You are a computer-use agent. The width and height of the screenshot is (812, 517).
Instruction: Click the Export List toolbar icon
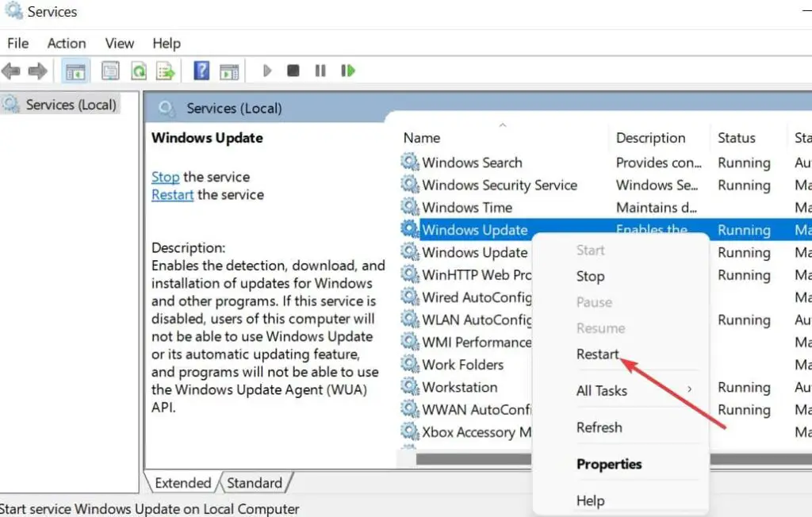click(x=166, y=71)
